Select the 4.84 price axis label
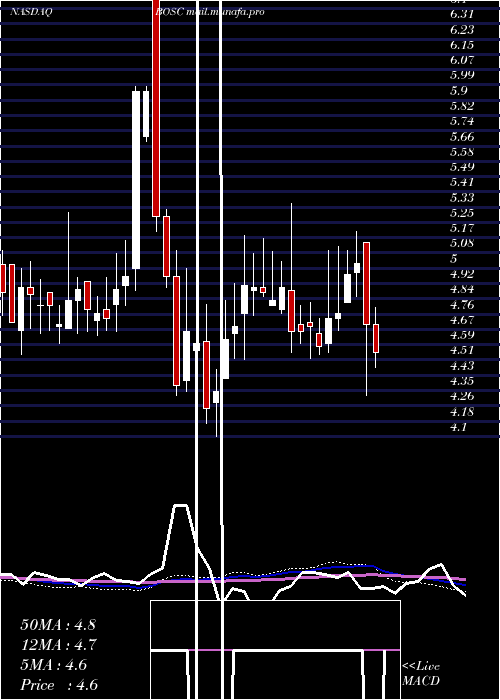The width and height of the screenshot is (500, 700). 462,289
